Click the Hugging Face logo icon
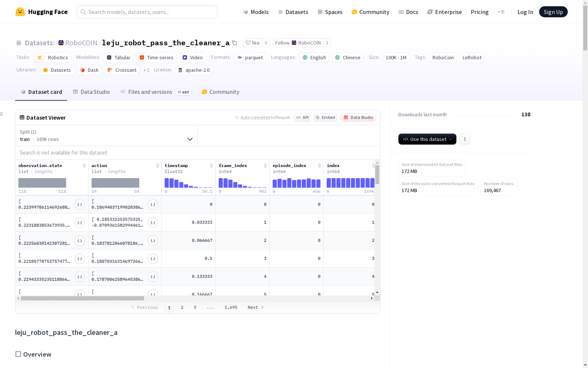 (20, 12)
